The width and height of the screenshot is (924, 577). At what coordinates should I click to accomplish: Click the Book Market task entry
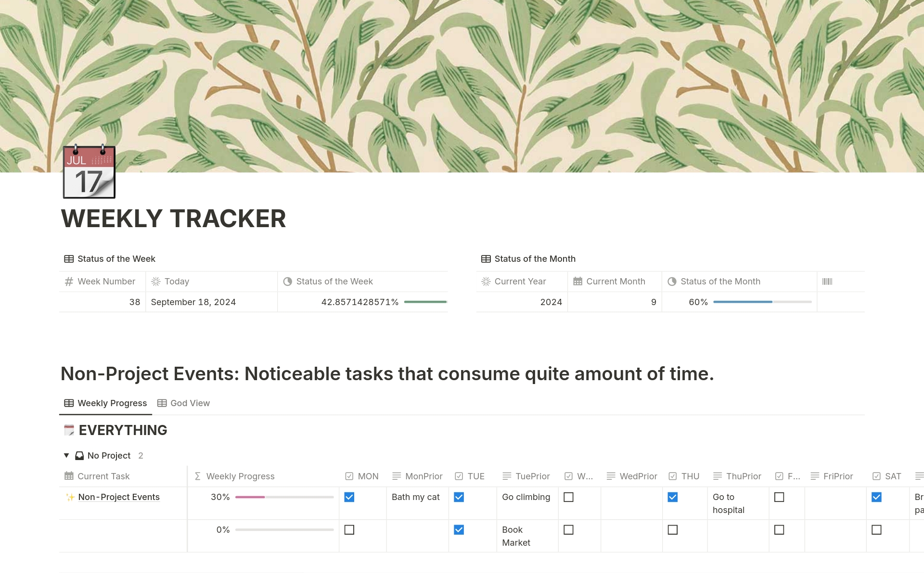point(516,535)
